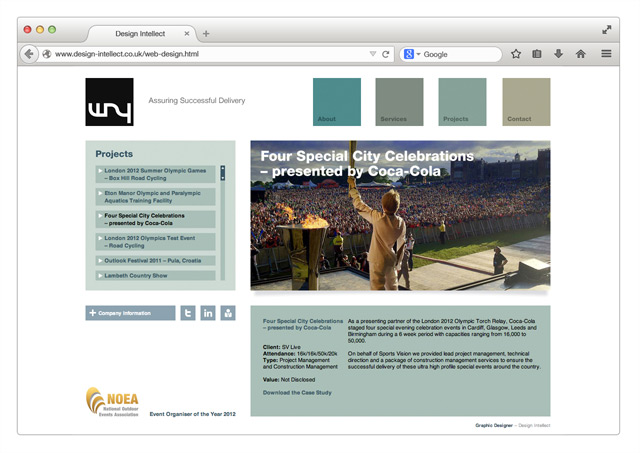Image resolution: width=640 pixels, height=453 pixels.
Task: Open the Services navigation tile
Action: (399, 102)
